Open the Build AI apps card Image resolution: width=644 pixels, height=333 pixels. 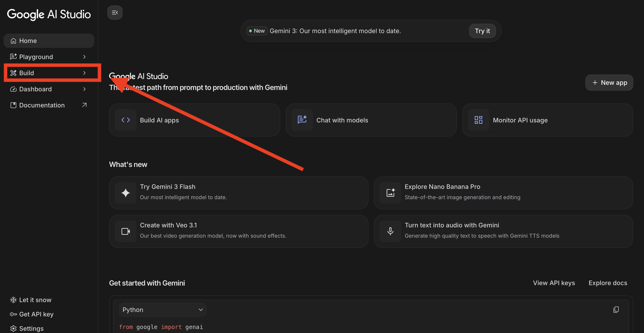[195, 120]
